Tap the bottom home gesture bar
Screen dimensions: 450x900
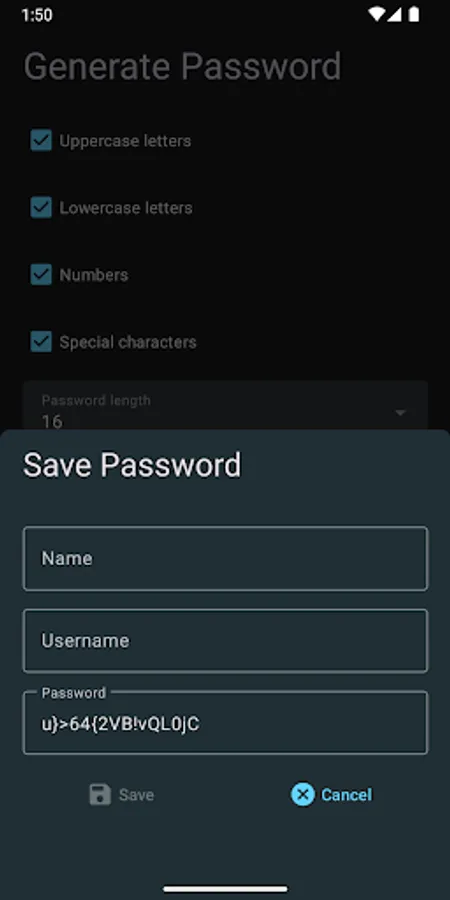pyautogui.click(x=225, y=889)
